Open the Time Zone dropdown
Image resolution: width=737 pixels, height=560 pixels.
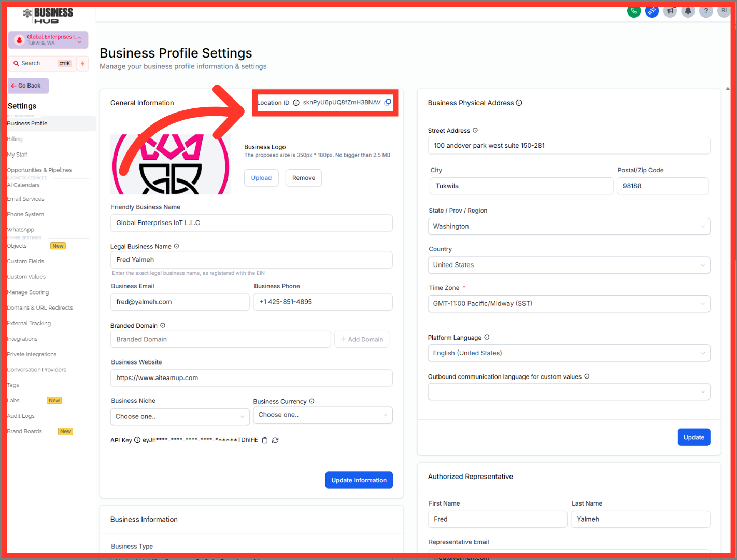[569, 303]
